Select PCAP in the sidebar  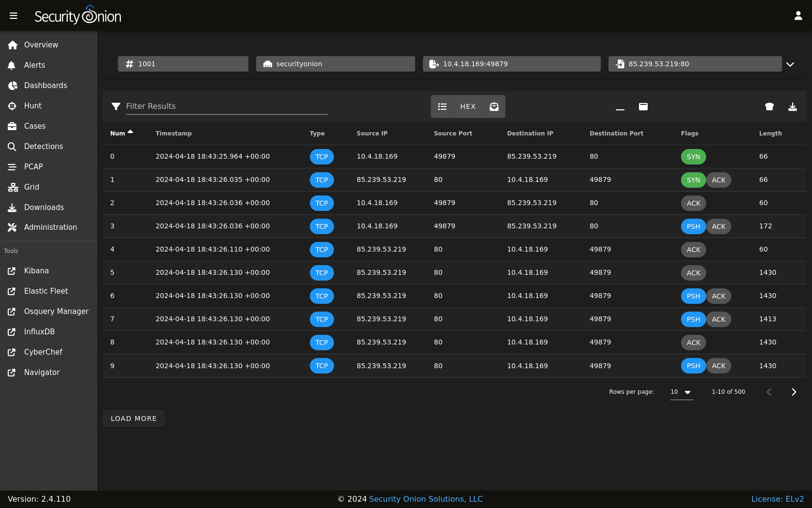[48, 167]
